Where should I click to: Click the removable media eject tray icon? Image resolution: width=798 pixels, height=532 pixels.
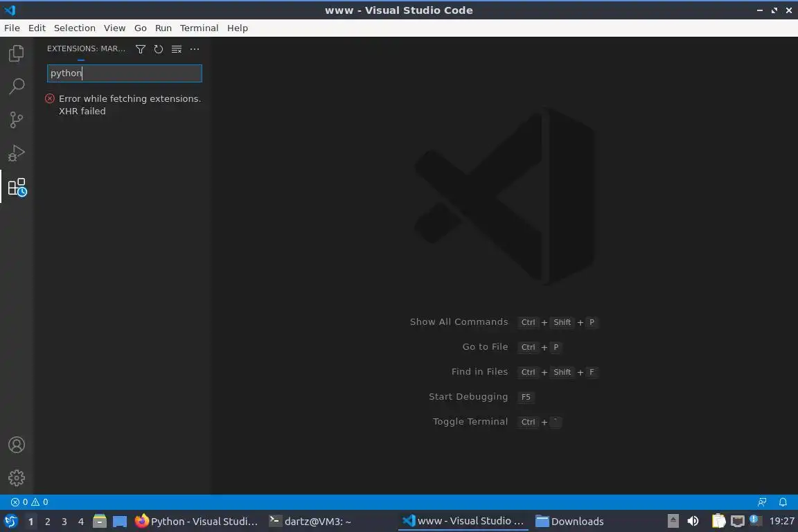[673, 521]
